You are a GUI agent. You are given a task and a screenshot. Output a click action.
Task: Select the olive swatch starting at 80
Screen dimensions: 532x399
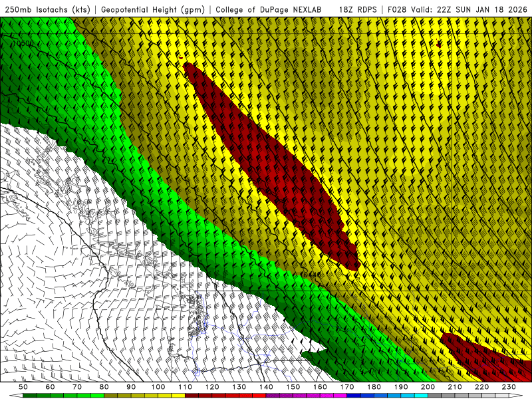[x=110, y=396]
